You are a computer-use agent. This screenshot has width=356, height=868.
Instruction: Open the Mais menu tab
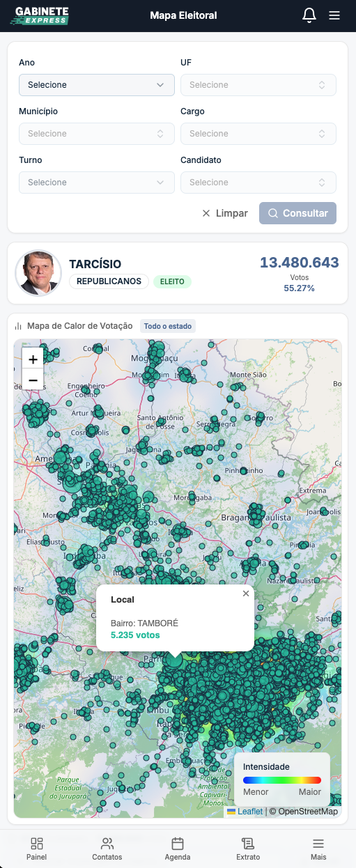318,848
